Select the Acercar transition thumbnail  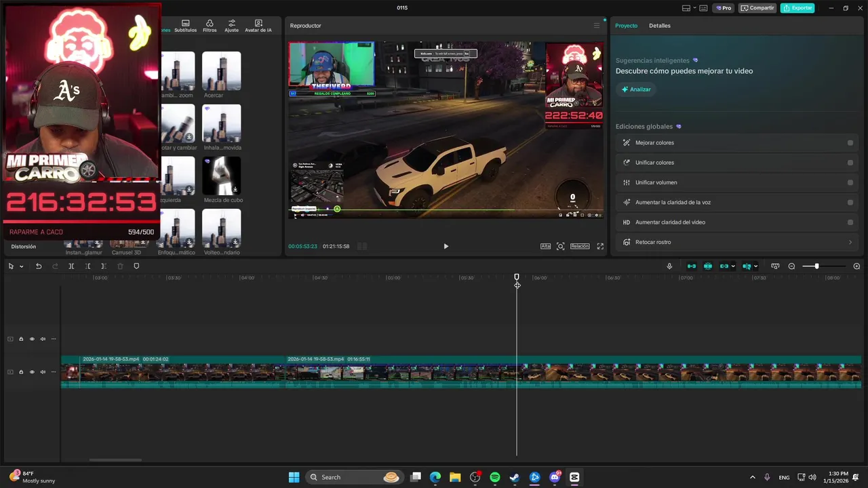pos(221,71)
